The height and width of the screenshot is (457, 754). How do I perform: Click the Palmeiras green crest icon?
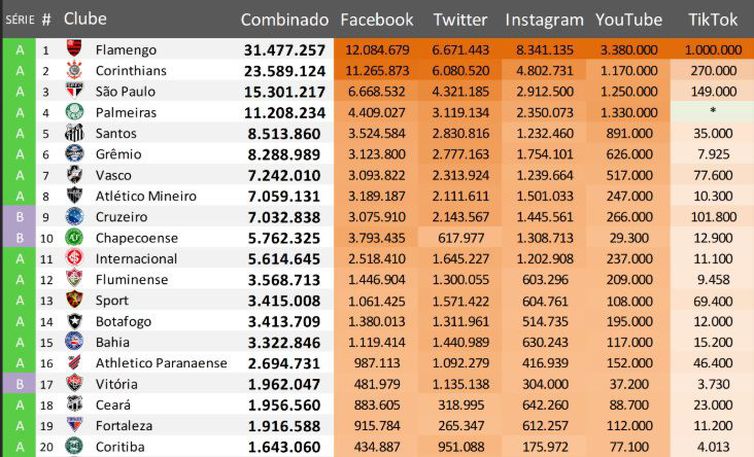click(x=73, y=113)
